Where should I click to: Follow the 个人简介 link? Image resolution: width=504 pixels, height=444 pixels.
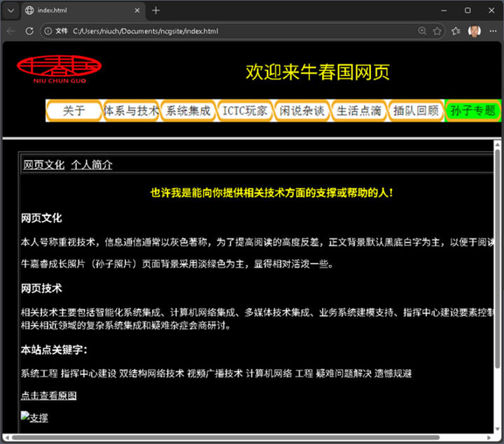pos(92,165)
